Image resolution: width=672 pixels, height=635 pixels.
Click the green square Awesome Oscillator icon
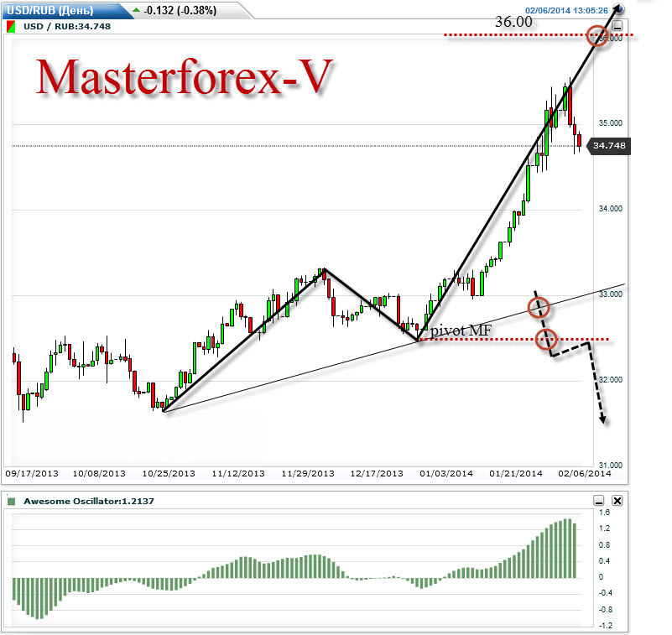point(12,502)
